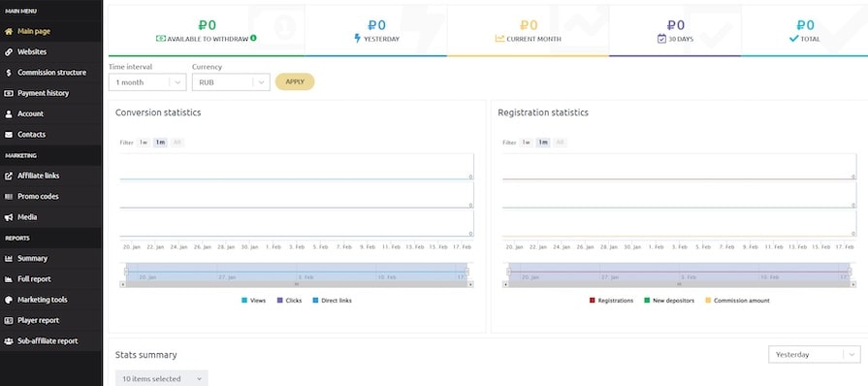Click the banknote icon beside Payment history
868x386 pixels.
point(9,93)
